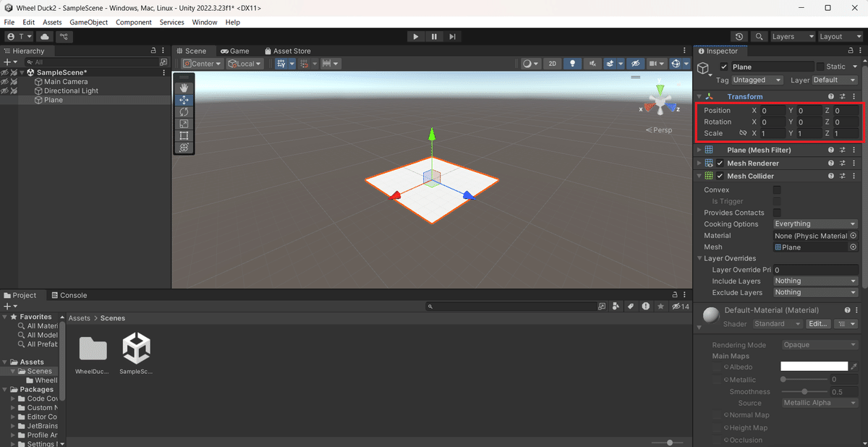
Task: Open Search by Label in Project panel
Action: pos(630,307)
